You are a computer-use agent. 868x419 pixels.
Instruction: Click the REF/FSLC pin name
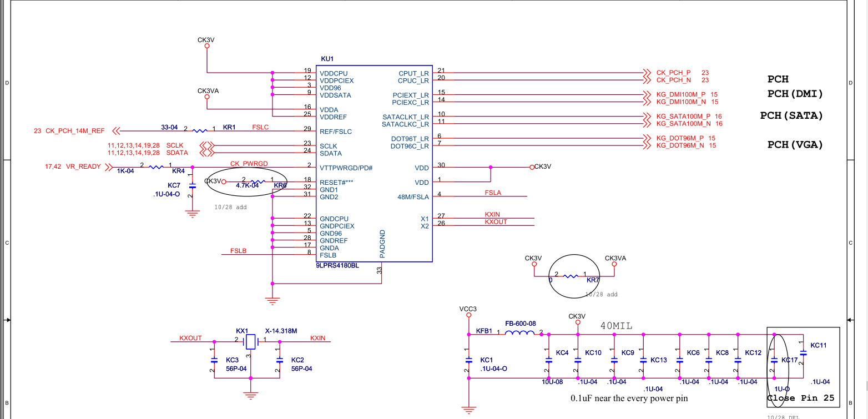point(336,132)
